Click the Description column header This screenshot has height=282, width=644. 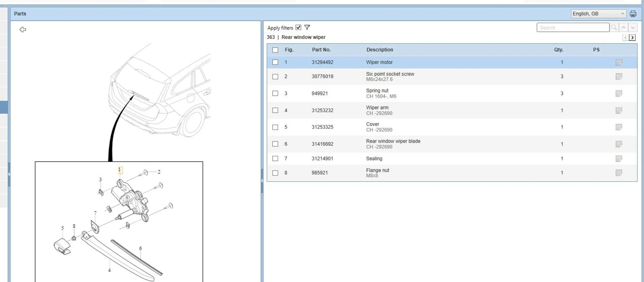click(380, 50)
